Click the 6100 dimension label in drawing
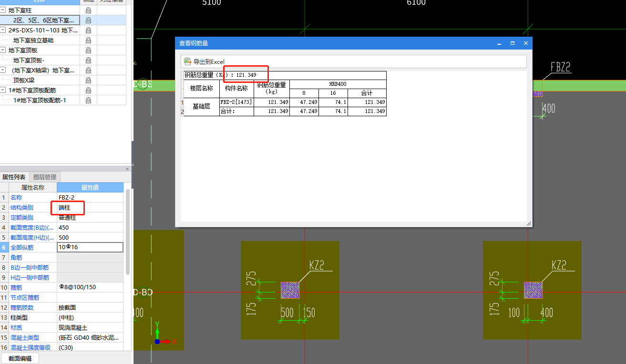This screenshot has height=364, width=626. 416,3
